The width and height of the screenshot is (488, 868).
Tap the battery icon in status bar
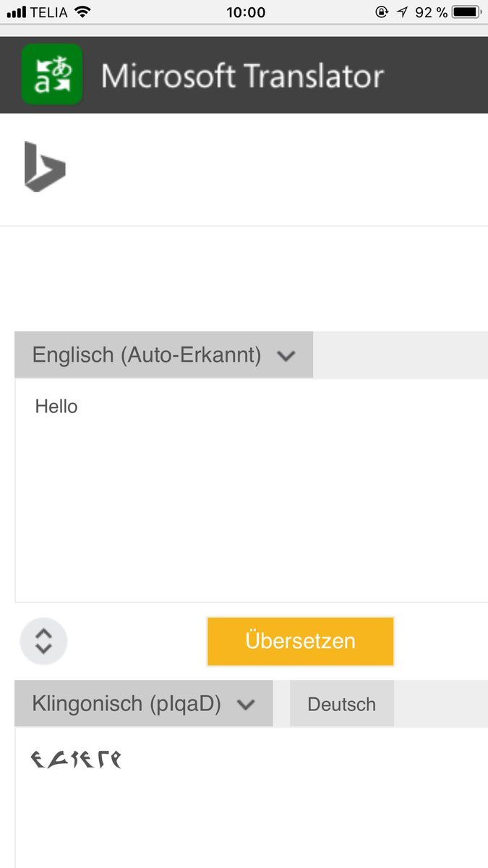point(466,12)
